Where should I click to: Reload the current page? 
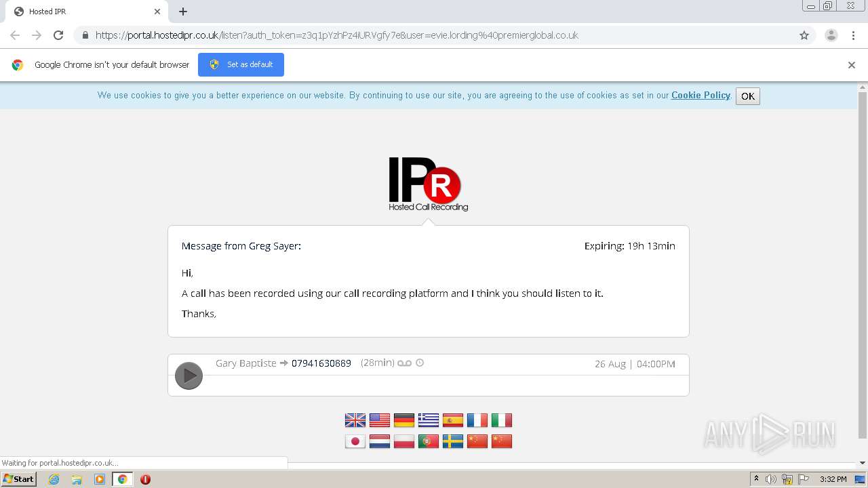pyautogui.click(x=58, y=35)
